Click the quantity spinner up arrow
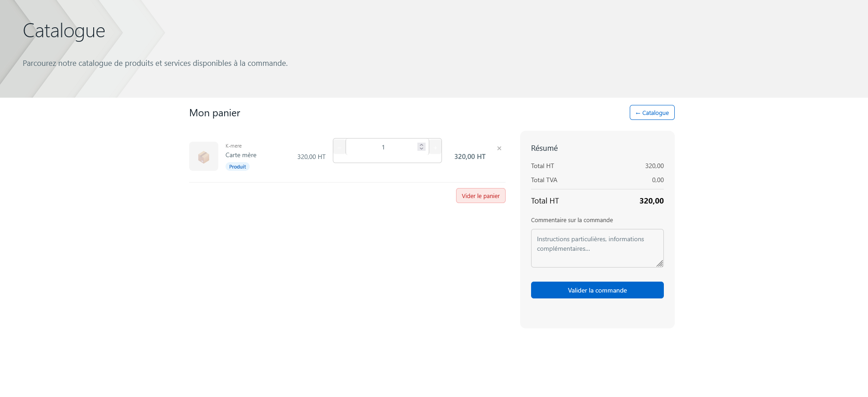 tap(421, 145)
